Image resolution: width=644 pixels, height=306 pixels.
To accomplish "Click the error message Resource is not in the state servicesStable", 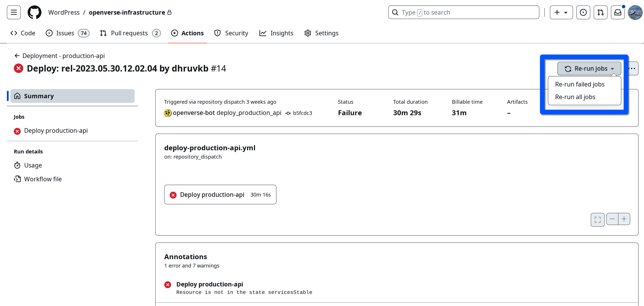I will pos(244,292).
